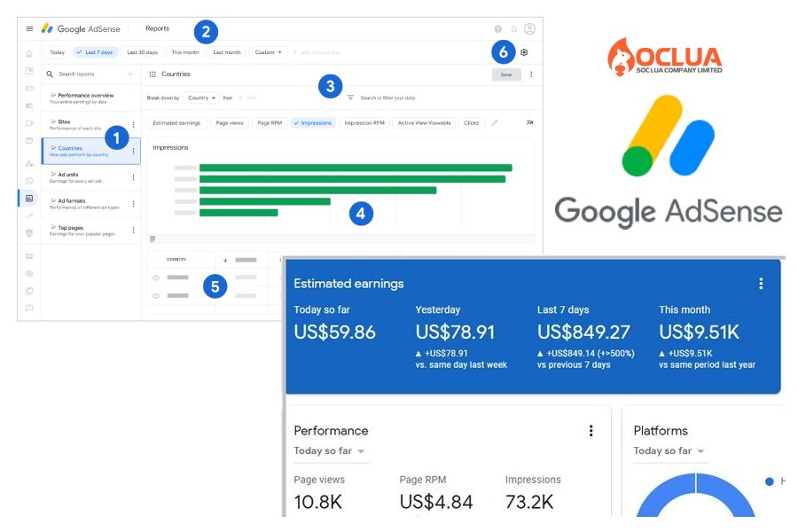Click the Google AdSense logo
Image resolution: width=798 pixels, height=532 pixels.
click(x=81, y=29)
